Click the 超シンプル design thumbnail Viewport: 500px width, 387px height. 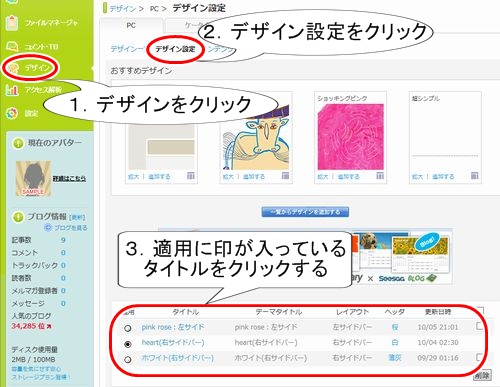click(x=445, y=137)
